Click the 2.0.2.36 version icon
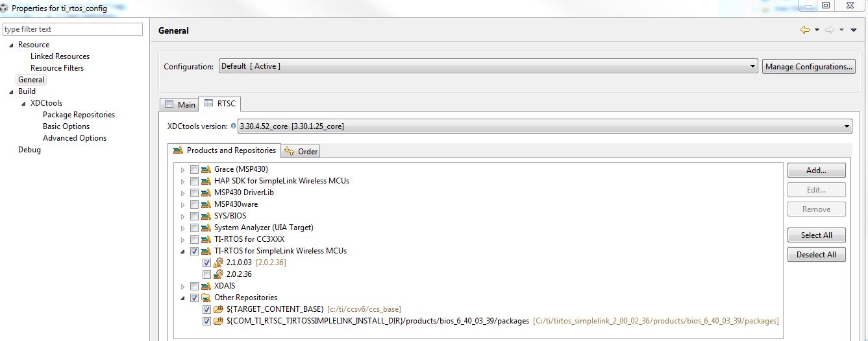The height and width of the screenshot is (341, 868). click(219, 274)
